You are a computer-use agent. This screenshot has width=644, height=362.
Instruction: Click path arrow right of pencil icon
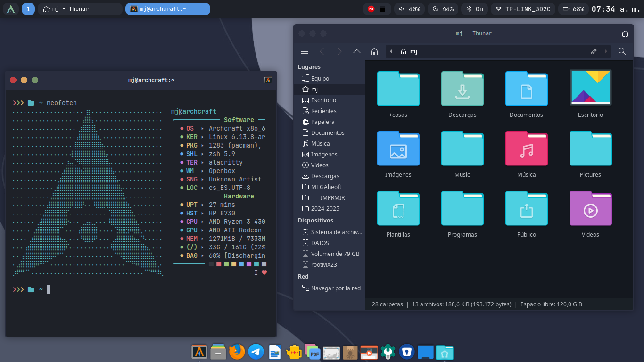(x=606, y=51)
